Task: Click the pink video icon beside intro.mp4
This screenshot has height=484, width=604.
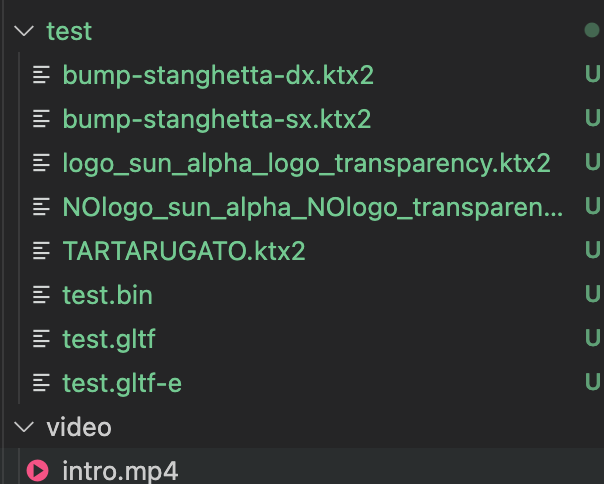Action: (40, 470)
